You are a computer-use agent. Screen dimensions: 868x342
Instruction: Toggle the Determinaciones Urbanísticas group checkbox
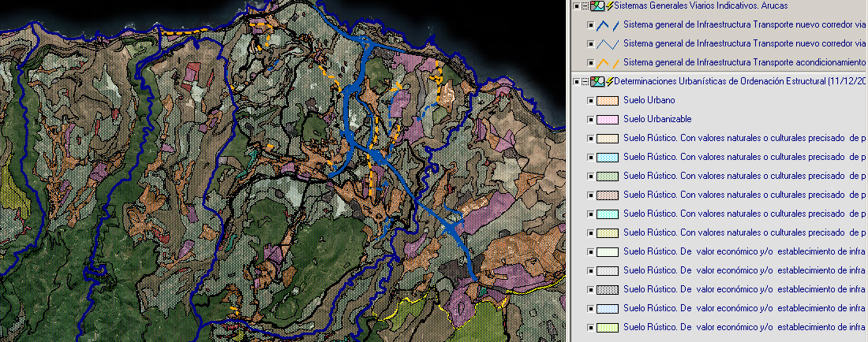coord(577,82)
